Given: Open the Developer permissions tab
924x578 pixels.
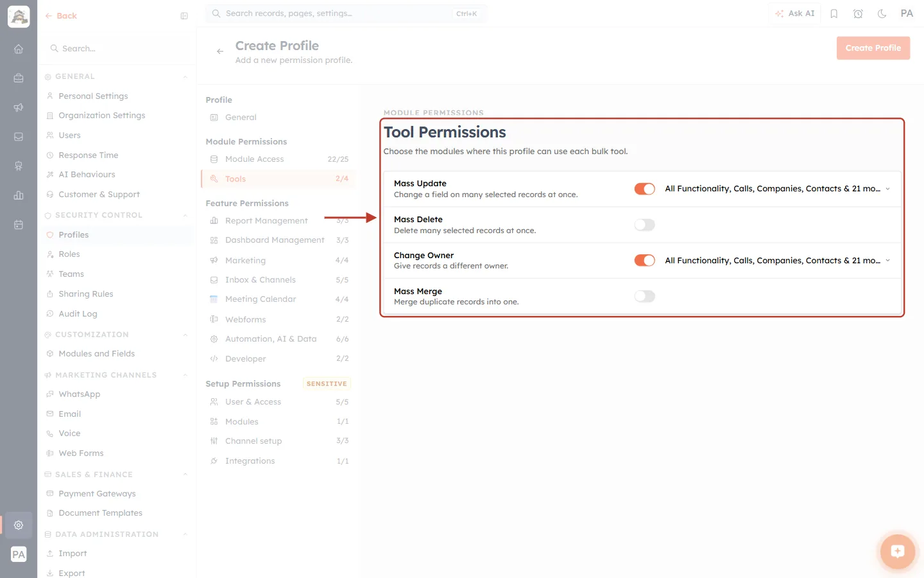Looking at the screenshot, I should coord(278,359).
